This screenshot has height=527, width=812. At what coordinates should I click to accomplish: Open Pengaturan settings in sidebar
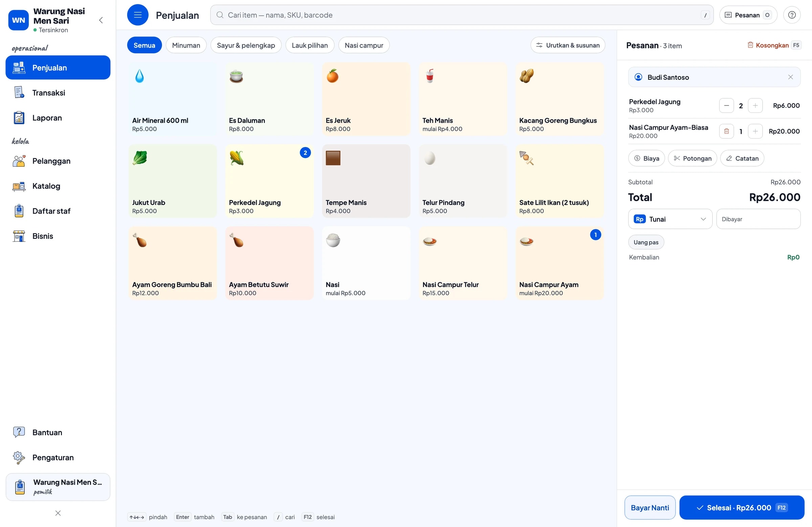click(x=58, y=457)
